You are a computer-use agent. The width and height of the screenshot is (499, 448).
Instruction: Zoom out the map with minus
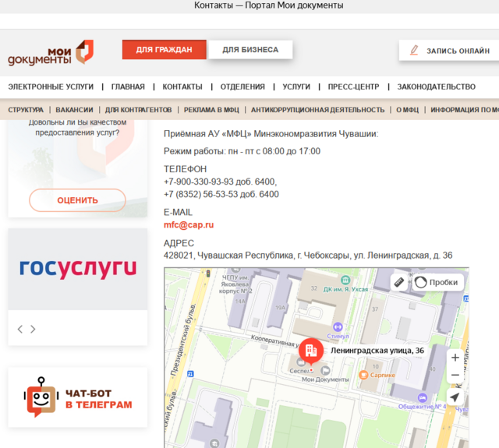click(455, 375)
